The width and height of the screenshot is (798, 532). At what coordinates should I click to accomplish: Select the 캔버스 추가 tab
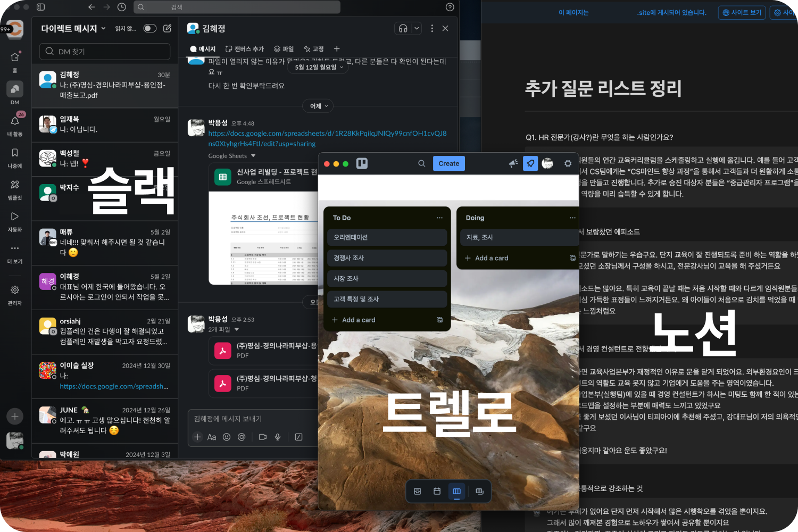click(x=245, y=48)
